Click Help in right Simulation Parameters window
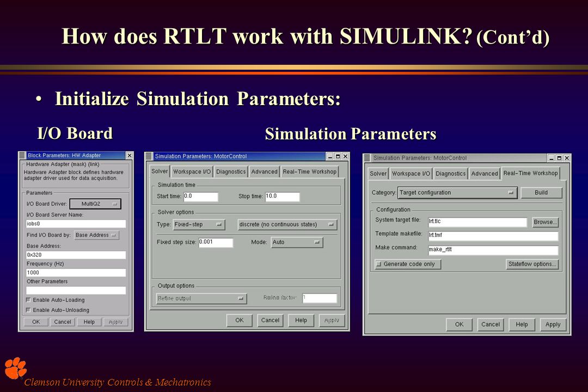This screenshot has height=392, width=588. [522, 324]
